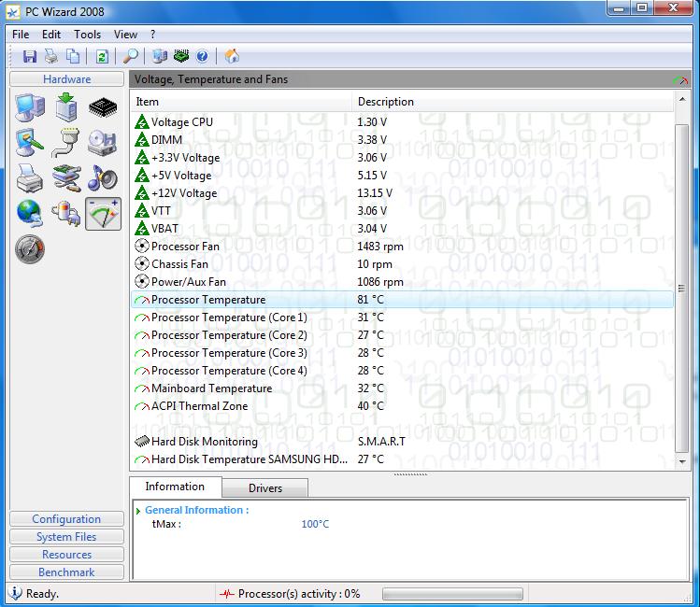Select the Voltage CPU row
The height and width of the screenshot is (607, 700).
402,121
